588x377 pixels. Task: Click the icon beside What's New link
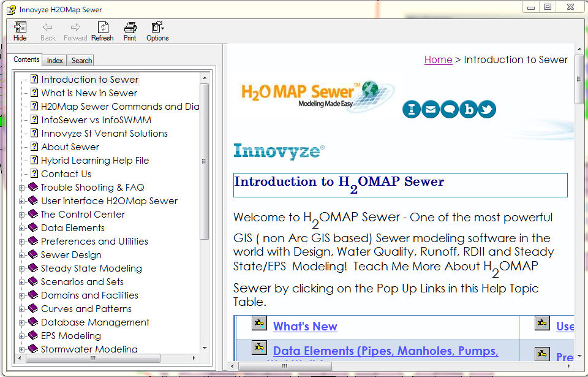[259, 323]
